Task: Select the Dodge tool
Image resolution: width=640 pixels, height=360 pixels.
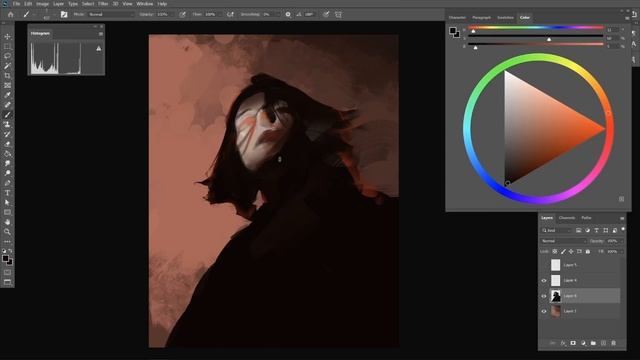Action: click(7, 173)
